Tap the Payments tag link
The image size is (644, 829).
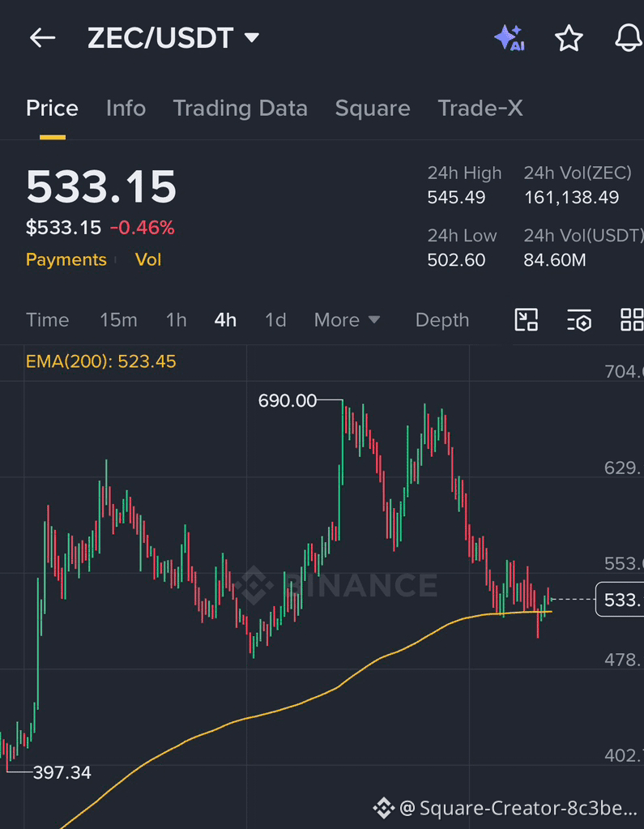click(66, 259)
